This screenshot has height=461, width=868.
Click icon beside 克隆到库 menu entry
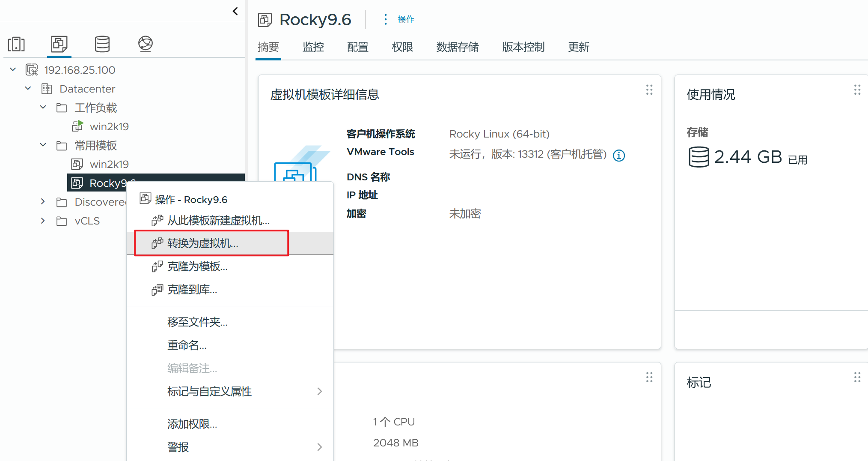[157, 290]
